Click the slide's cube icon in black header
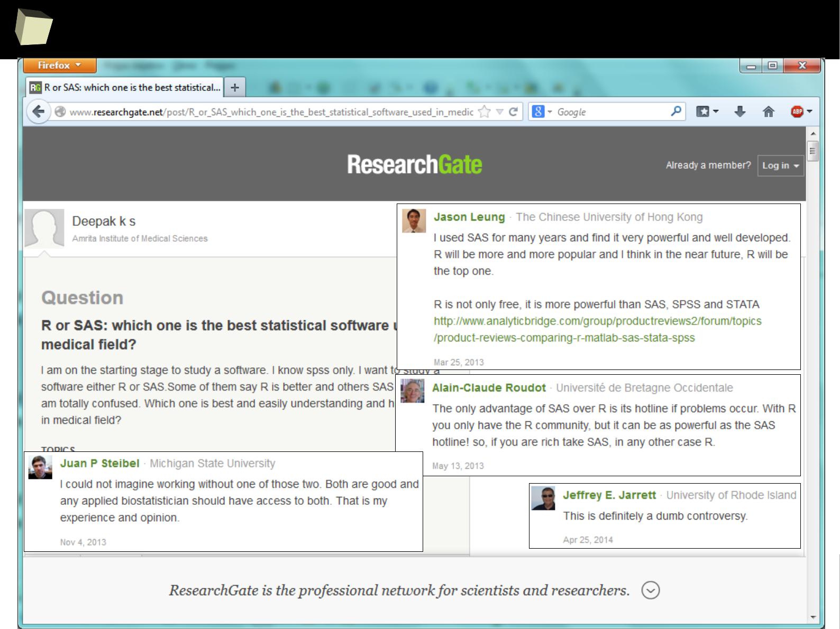 pyautogui.click(x=33, y=27)
